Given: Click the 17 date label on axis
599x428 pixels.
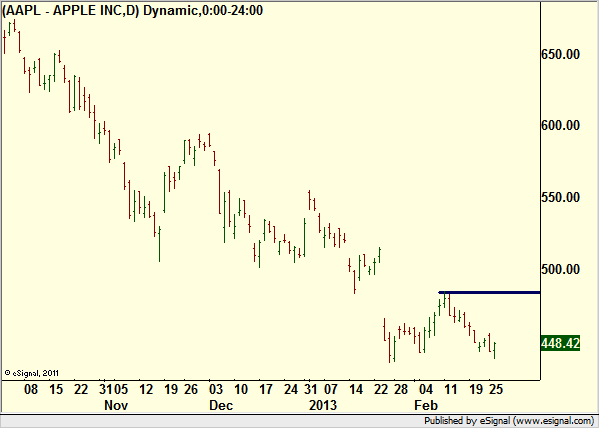Looking at the screenshot, I should (x=266, y=389).
